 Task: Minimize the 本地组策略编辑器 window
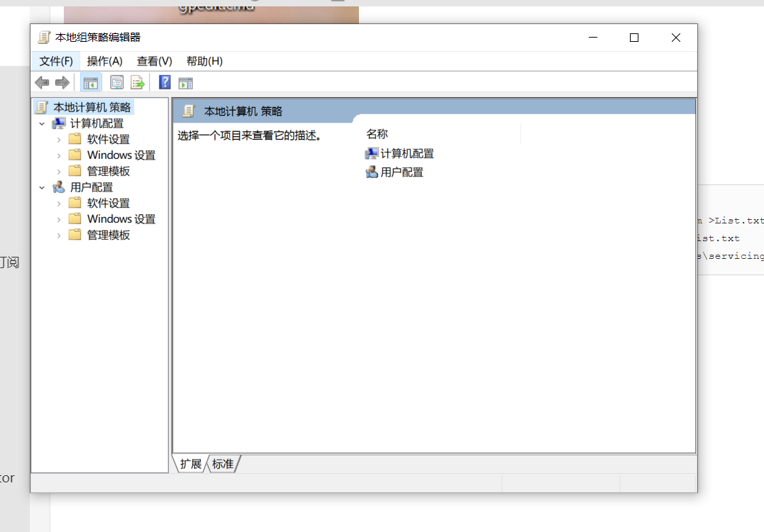(593, 38)
